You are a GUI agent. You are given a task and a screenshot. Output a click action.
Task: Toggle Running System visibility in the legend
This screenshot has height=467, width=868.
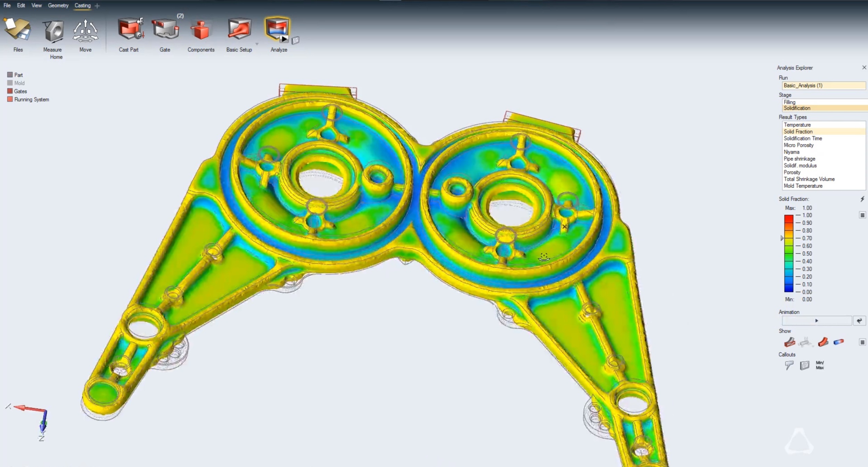point(28,99)
